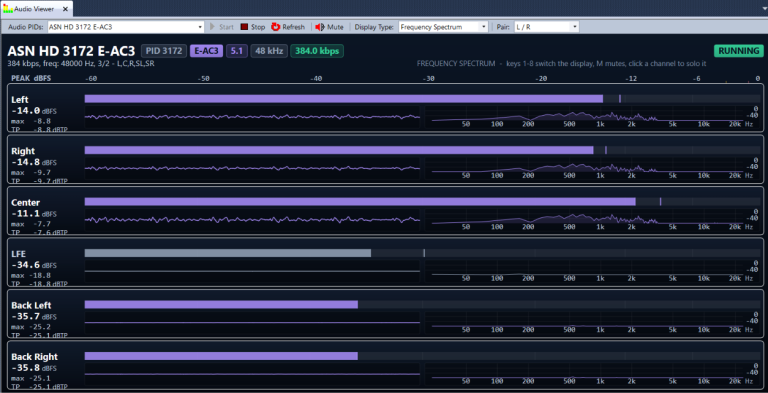Open the Display Type dropdown
Viewport: 768px width, 393px height.
click(x=484, y=27)
